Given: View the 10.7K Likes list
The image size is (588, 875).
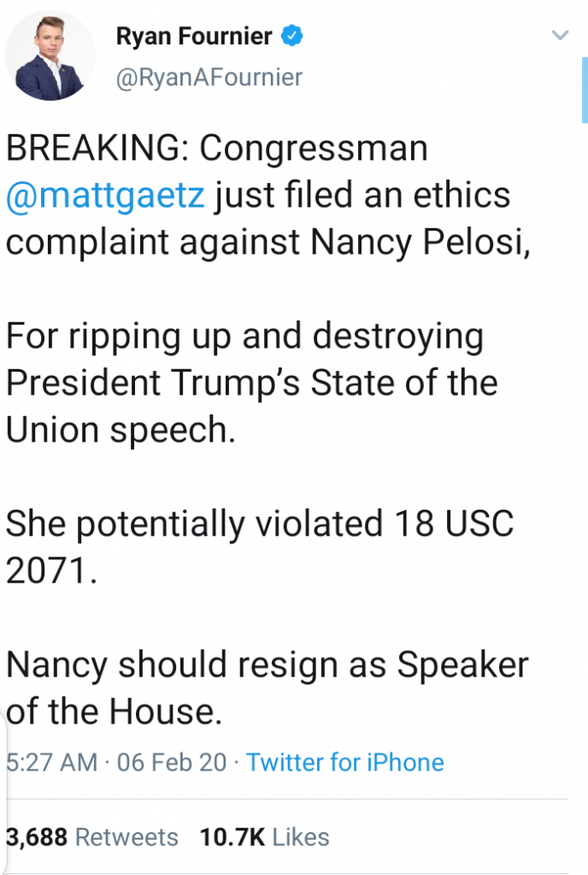Looking at the screenshot, I should tap(264, 837).
